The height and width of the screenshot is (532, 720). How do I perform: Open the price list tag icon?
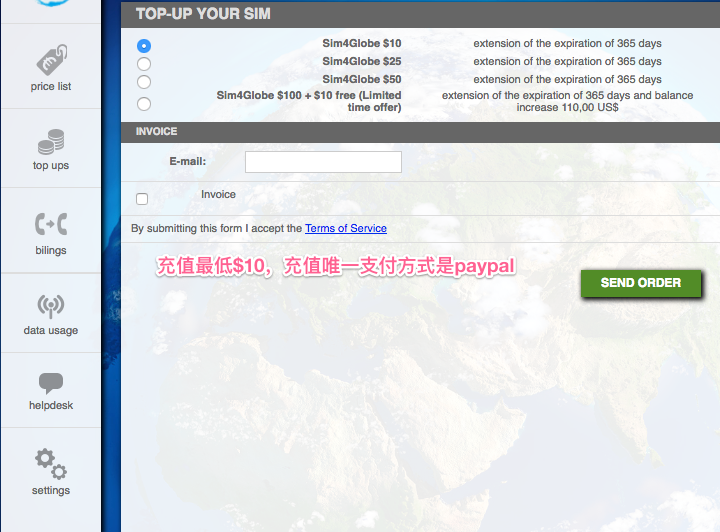[x=52, y=60]
